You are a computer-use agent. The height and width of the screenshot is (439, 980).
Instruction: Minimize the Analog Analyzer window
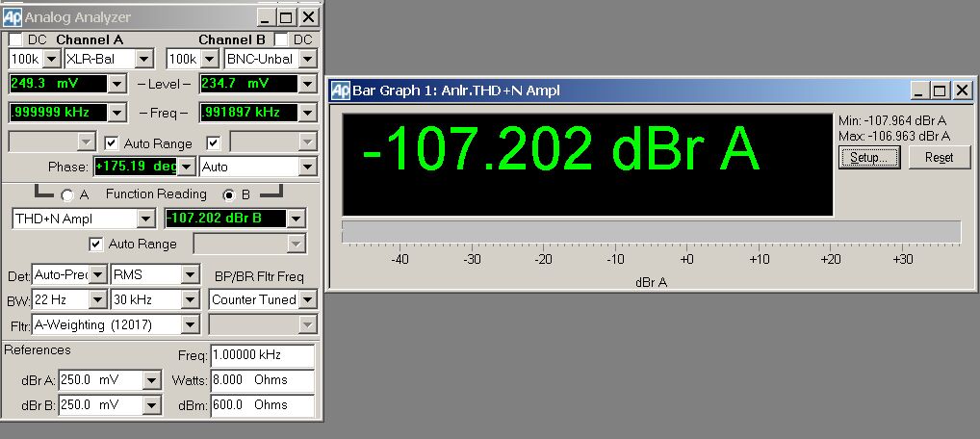[266, 17]
